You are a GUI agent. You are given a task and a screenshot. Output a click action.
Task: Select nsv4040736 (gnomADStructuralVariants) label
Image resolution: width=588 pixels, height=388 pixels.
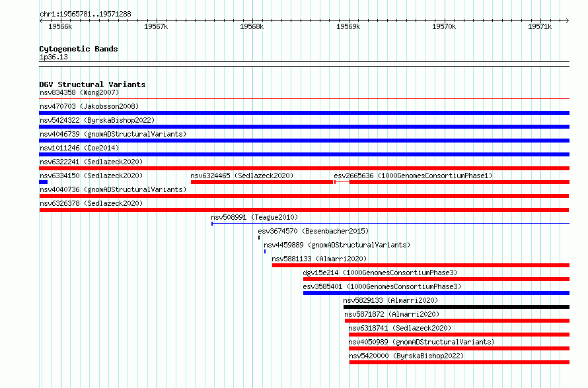113,189
